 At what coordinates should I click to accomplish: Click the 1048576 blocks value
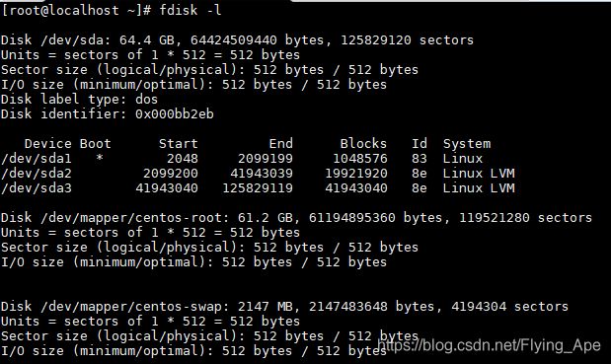[x=359, y=159]
